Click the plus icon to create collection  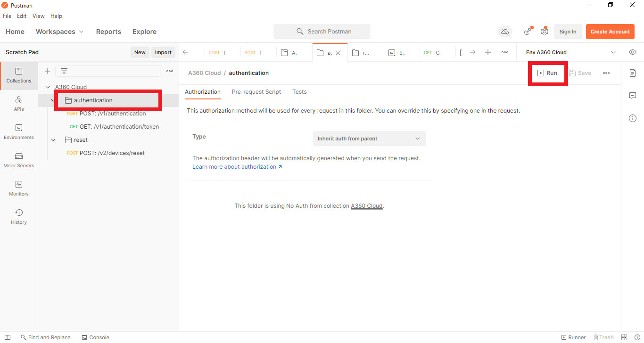pyautogui.click(x=47, y=71)
